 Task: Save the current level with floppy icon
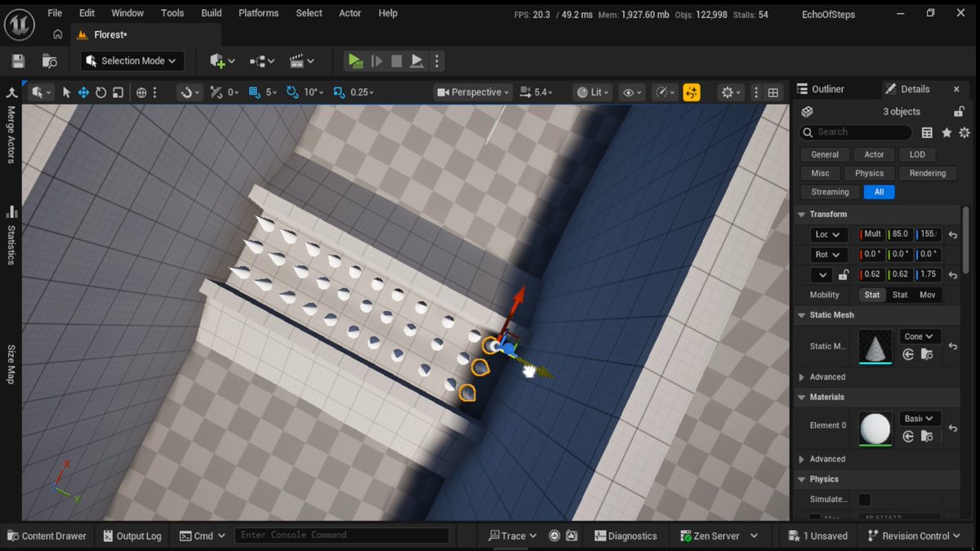(18, 61)
